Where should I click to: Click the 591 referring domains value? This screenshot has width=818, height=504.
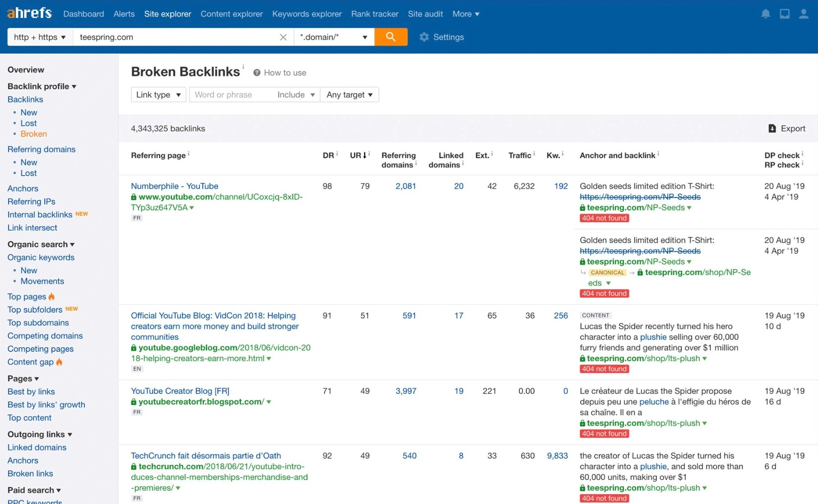(409, 316)
